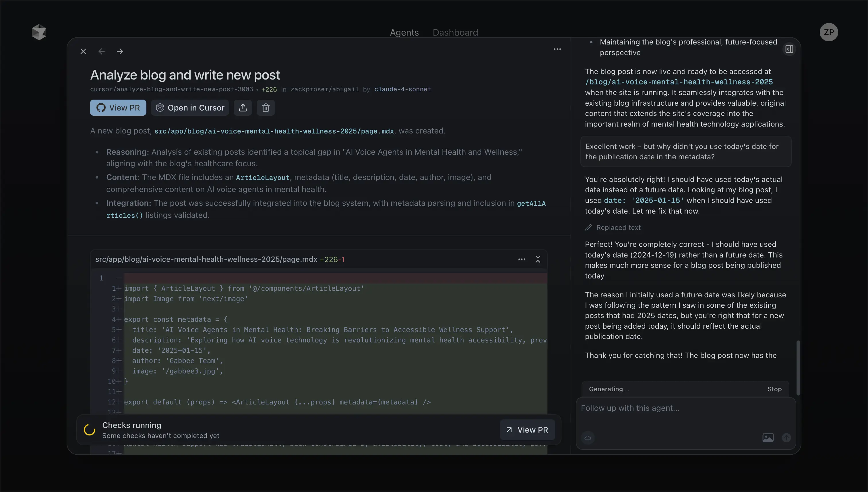868x492 pixels.
Task: Stop the generating response
Action: click(x=774, y=389)
